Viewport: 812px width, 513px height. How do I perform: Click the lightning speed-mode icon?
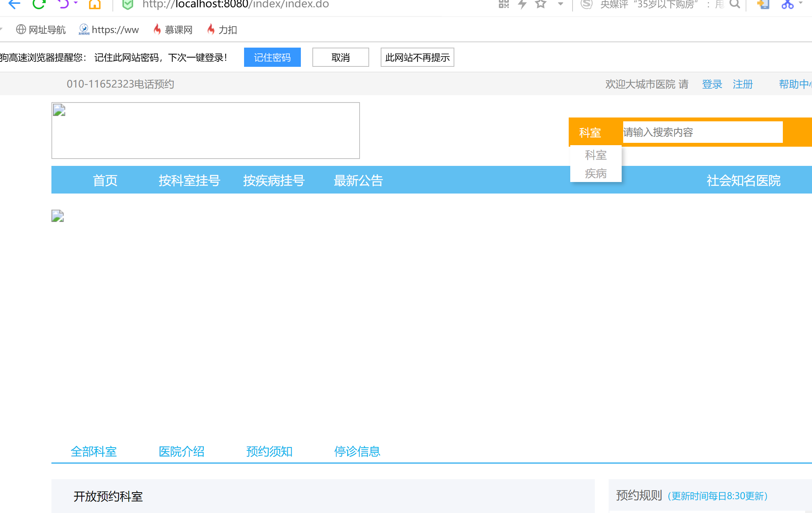coord(522,4)
